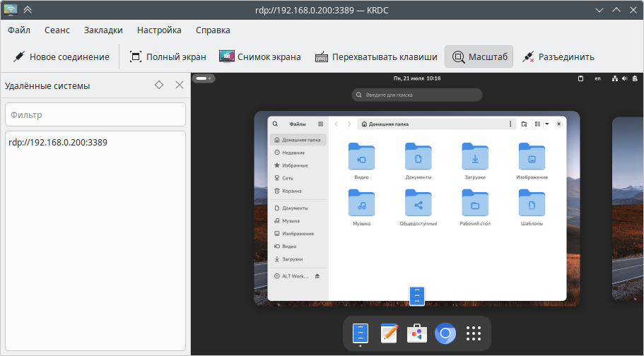
Task: Select the Загрузки folder icon
Action: 475,156
